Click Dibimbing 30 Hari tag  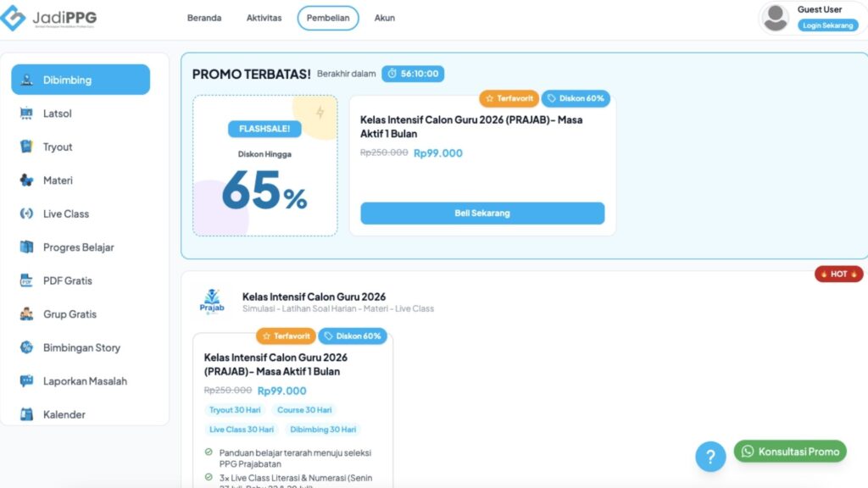click(323, 430)
